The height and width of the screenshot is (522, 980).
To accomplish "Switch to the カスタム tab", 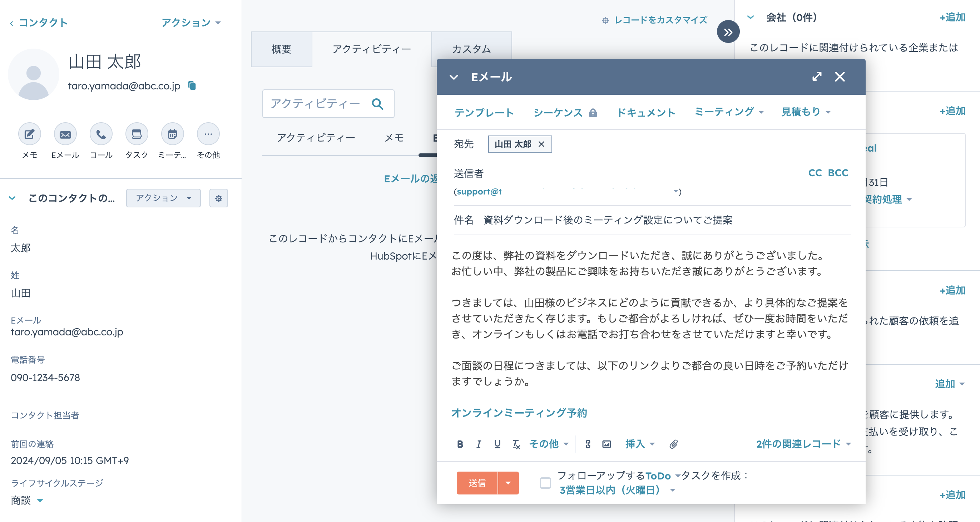I will coord(472,49).
